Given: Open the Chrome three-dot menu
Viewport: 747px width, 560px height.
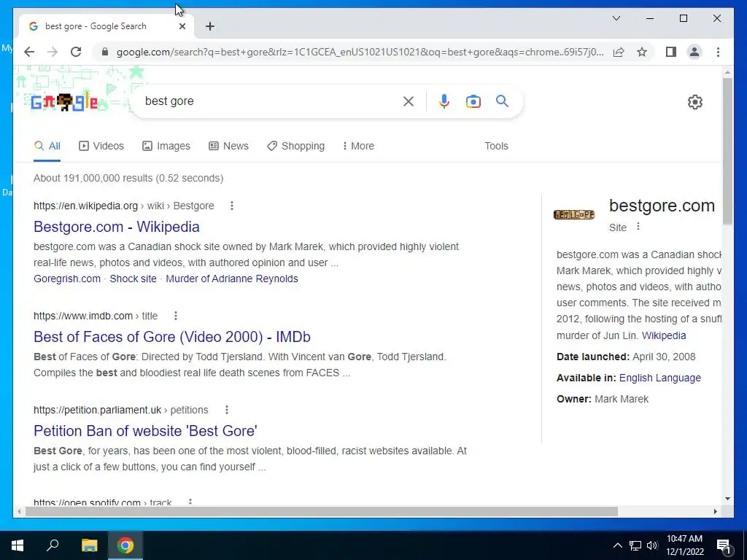Looking at the screenshot, I should pos(718,52).
